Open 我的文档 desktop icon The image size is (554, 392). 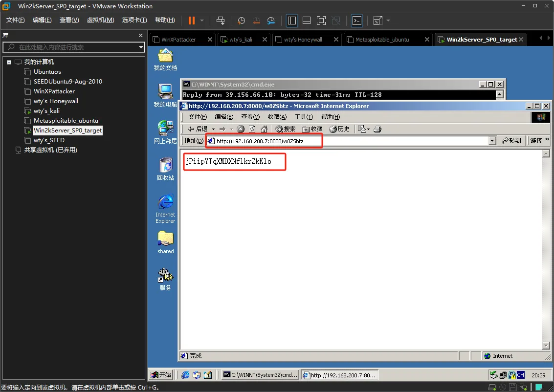coord(165,60)
